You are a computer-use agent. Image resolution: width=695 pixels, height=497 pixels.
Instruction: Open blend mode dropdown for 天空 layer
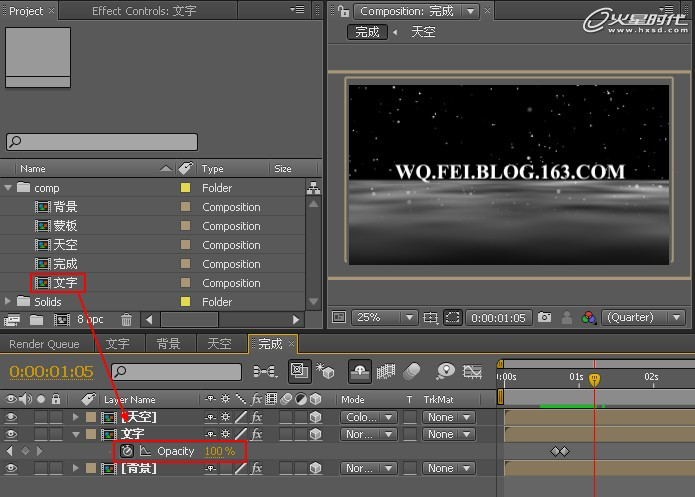[x=368, y=417]
